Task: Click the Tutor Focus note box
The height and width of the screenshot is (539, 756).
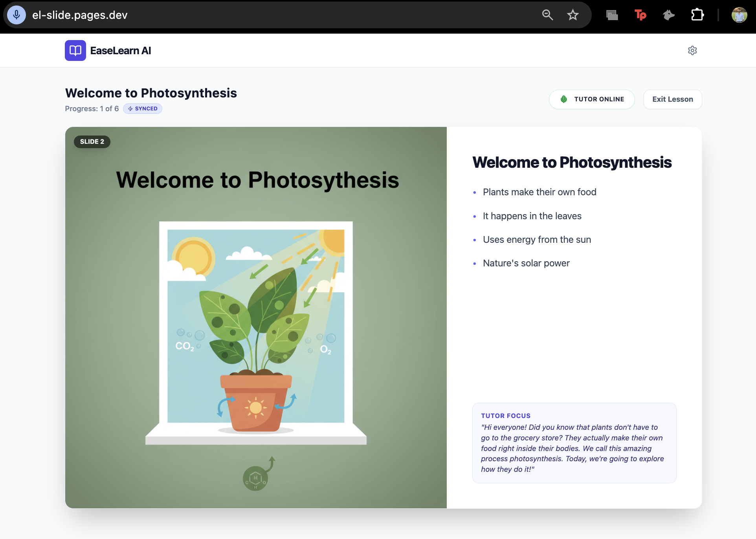Action: (574, 443)
